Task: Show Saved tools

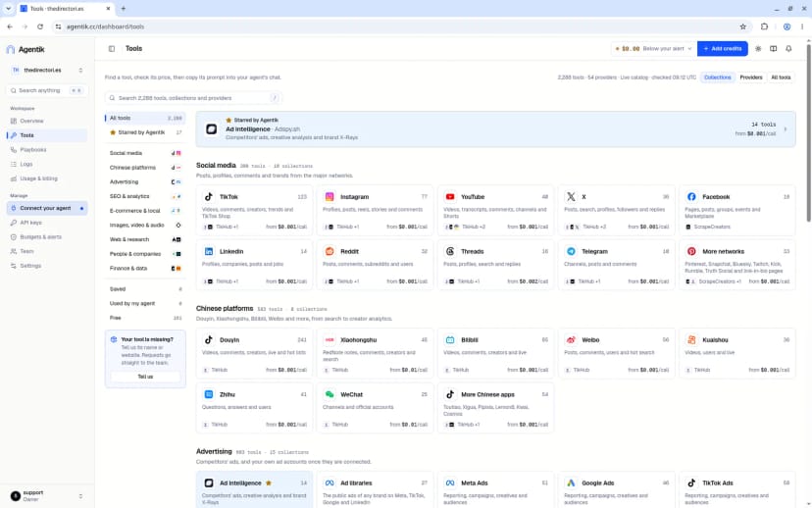Action: [x=145, y=289]
